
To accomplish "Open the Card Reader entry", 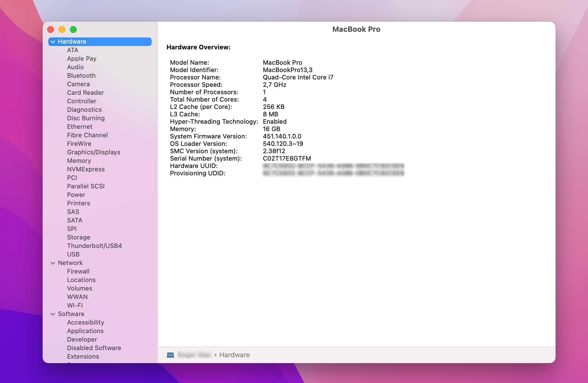I will [x=86, y=93].
